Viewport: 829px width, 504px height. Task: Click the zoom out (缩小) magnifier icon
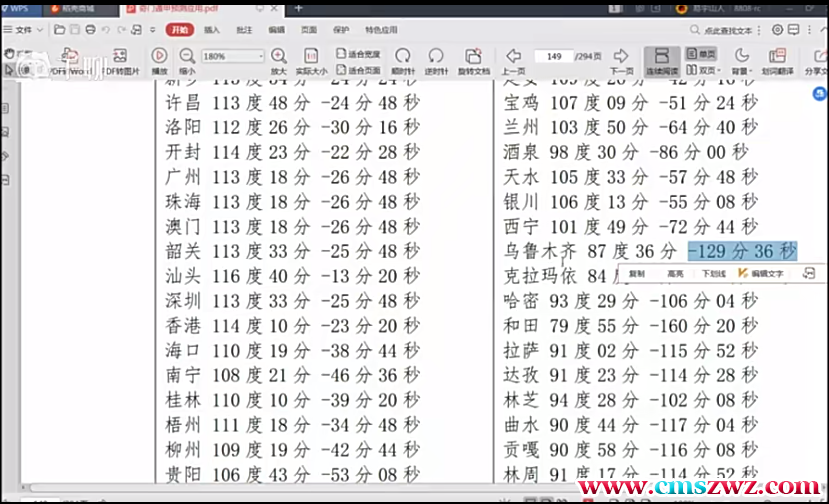[187, 57]
